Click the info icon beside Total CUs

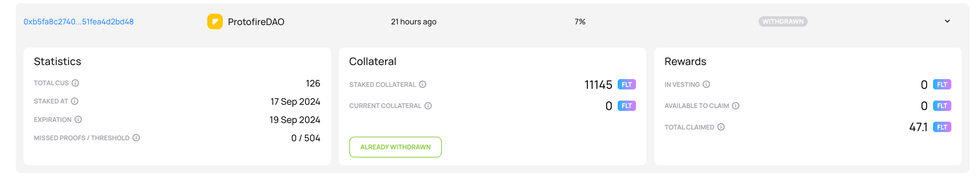75,83
